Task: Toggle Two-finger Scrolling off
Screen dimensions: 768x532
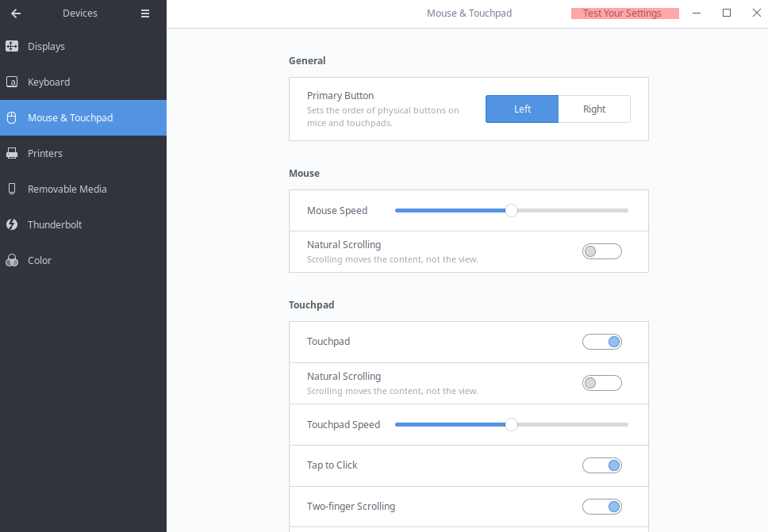Action: pos(601,507)
